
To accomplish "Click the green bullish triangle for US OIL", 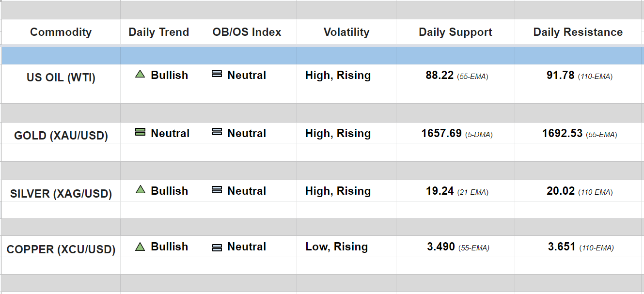I will pos(140,75).
